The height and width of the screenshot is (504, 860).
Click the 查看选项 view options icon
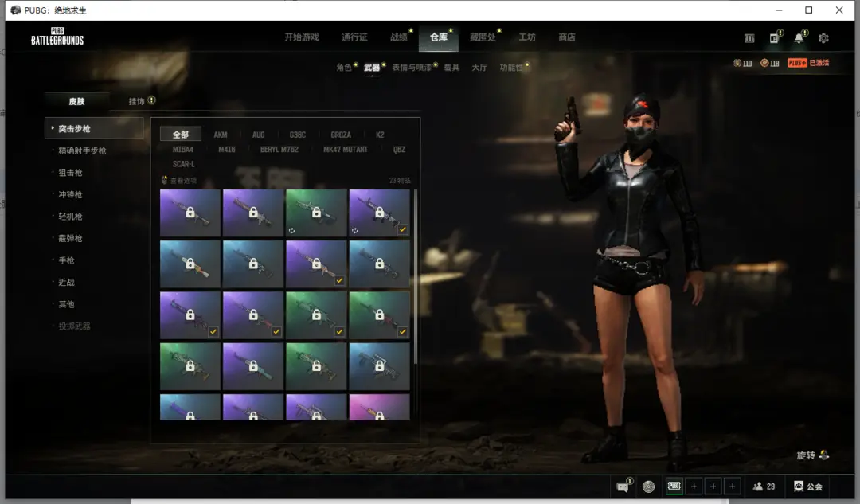coord(164,180)
